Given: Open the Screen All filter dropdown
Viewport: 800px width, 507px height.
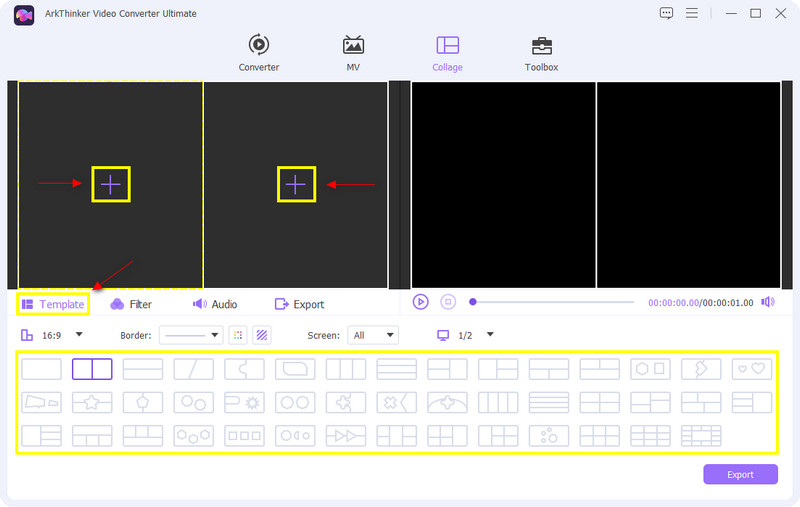Looking at the screenshot, I should 373,335.
